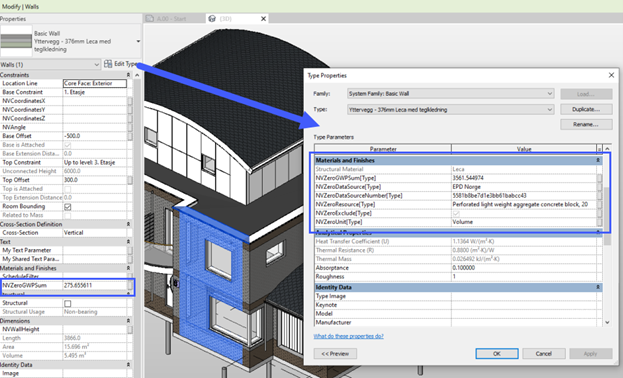Click the Cancel button
This screenshot has height=378, width=623.
pyautogui.click(x=544, y=354)
